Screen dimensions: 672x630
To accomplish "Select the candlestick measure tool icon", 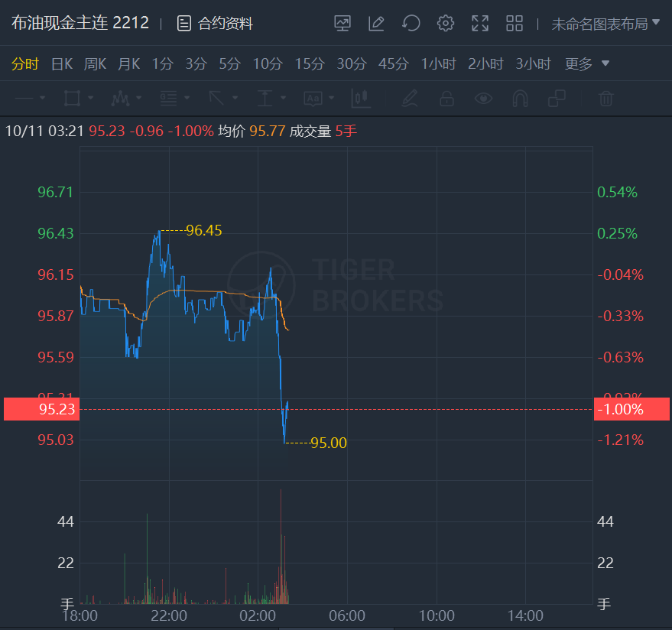I will coord(361,99).
